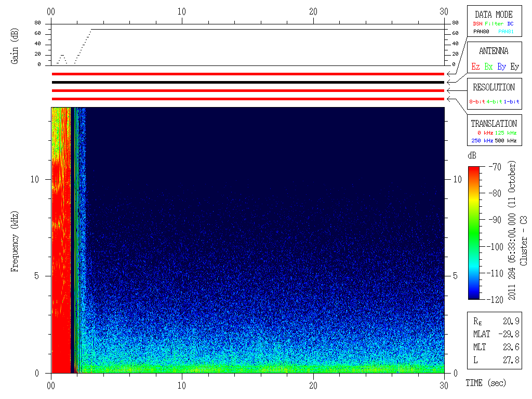Click the blue DC label
The image size is (532, 399).
pyautogui.click(x=510, y=24)
